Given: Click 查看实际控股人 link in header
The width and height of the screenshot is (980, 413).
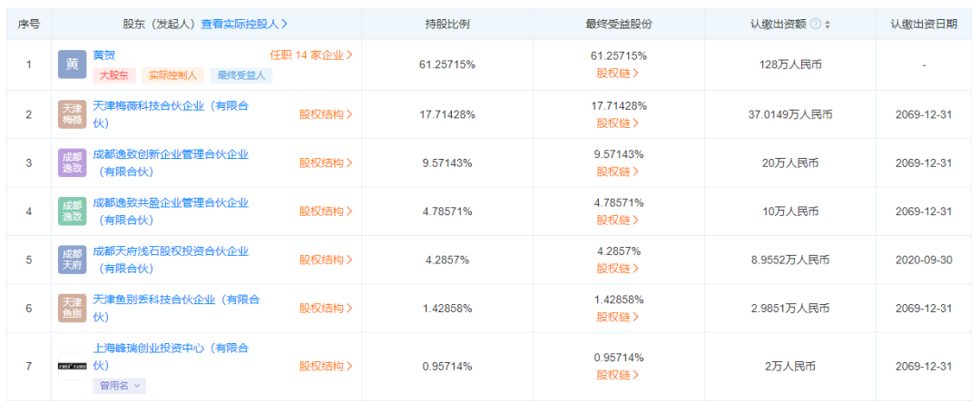Looking at the screenshot, I should click(x=244, y=24).
